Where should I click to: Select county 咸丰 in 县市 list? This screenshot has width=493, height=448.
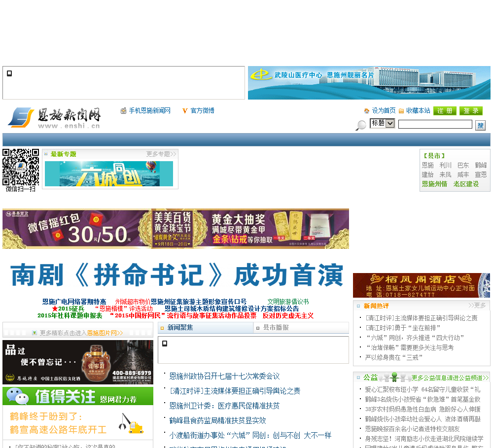point(463,175)
